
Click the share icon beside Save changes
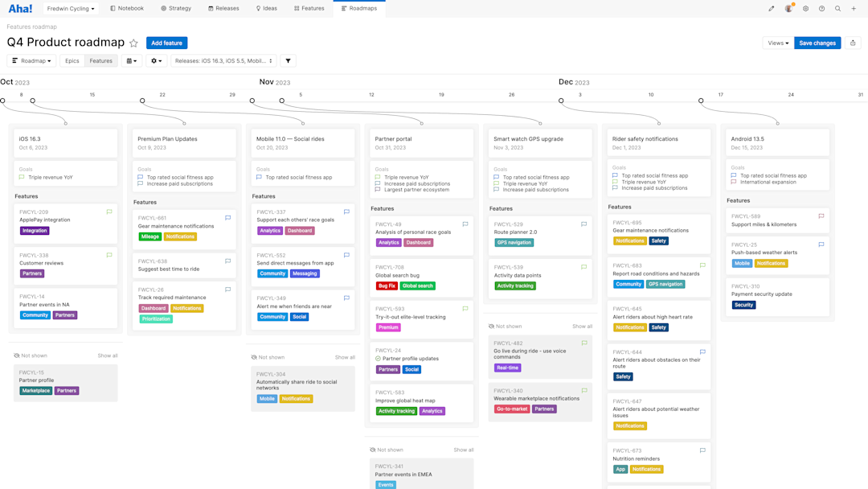[x=854, y=43]
